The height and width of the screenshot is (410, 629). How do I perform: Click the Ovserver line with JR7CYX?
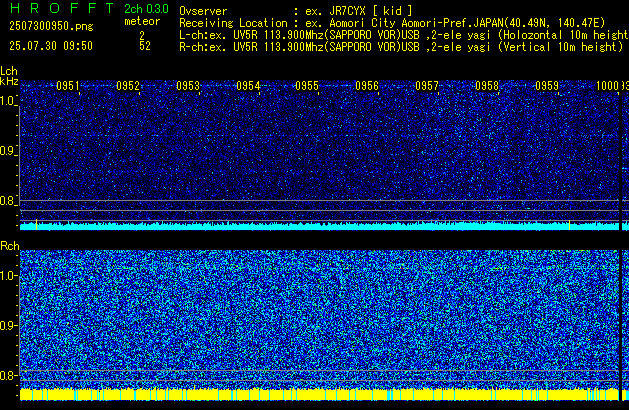point(296,11)
